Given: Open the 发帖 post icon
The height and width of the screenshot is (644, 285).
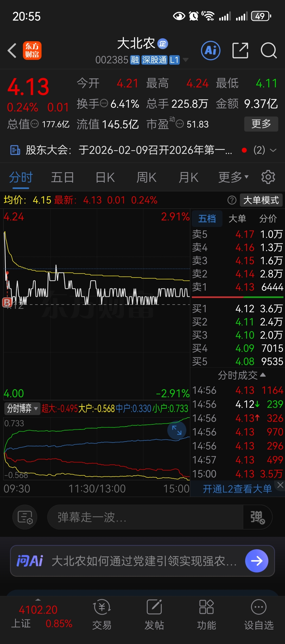Looking at the screenshot, I should pos(154,615).
